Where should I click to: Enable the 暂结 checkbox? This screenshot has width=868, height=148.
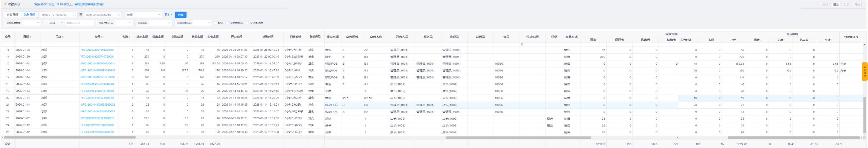[x=215, y=23]
